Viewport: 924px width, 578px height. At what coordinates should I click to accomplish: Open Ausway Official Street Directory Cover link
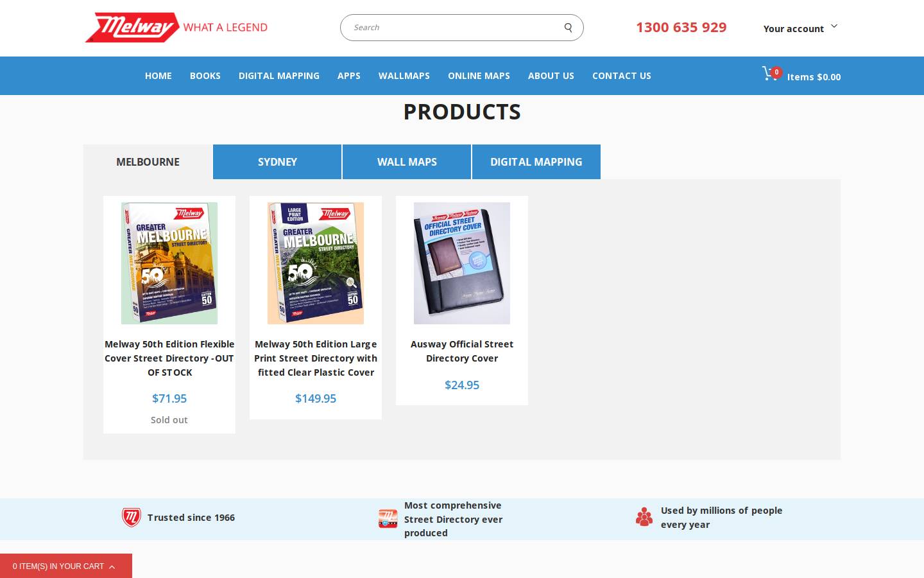[x=462, y=351]
